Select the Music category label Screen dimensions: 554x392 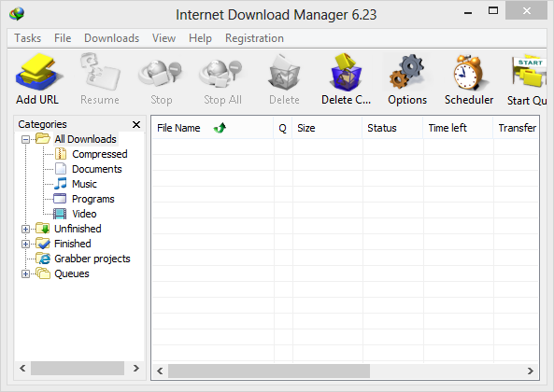[x=84, y=184]
